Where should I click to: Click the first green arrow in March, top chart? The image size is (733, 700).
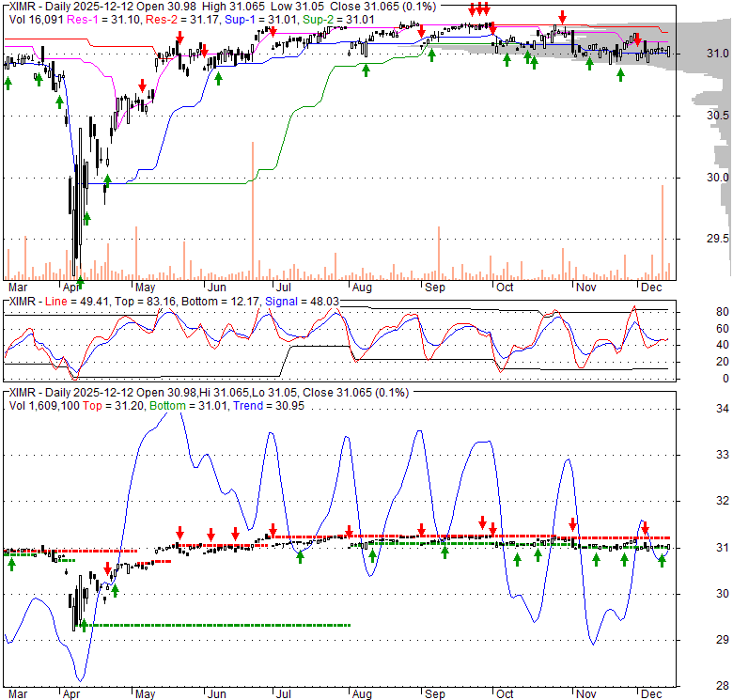(8, 84)
